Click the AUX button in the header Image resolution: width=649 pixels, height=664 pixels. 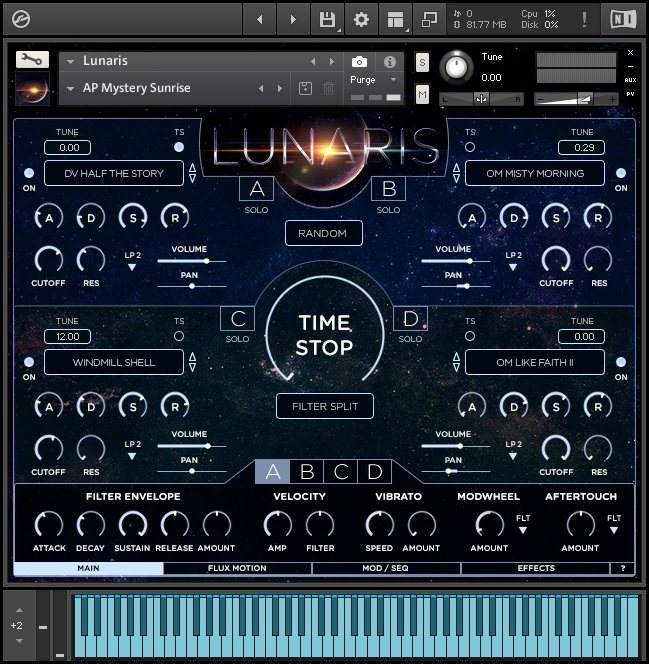[x=630, y=80]
